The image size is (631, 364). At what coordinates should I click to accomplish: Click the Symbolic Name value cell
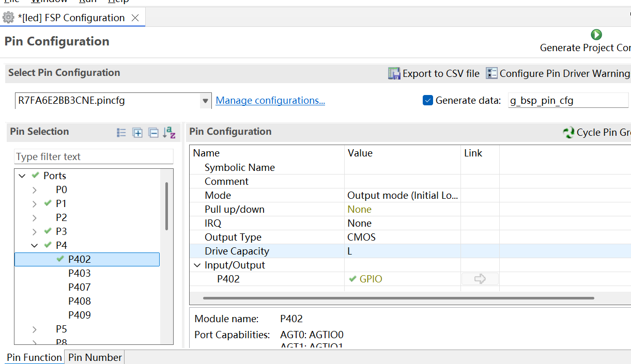pos(403,167)
